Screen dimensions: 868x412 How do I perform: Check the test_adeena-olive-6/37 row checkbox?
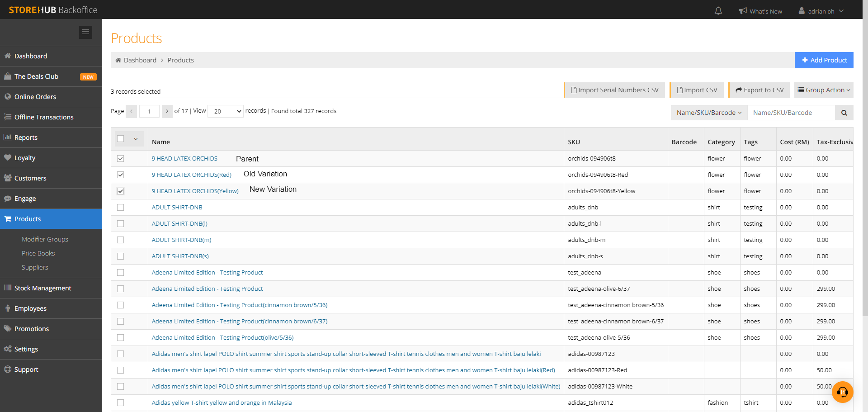tap(121, 289)
